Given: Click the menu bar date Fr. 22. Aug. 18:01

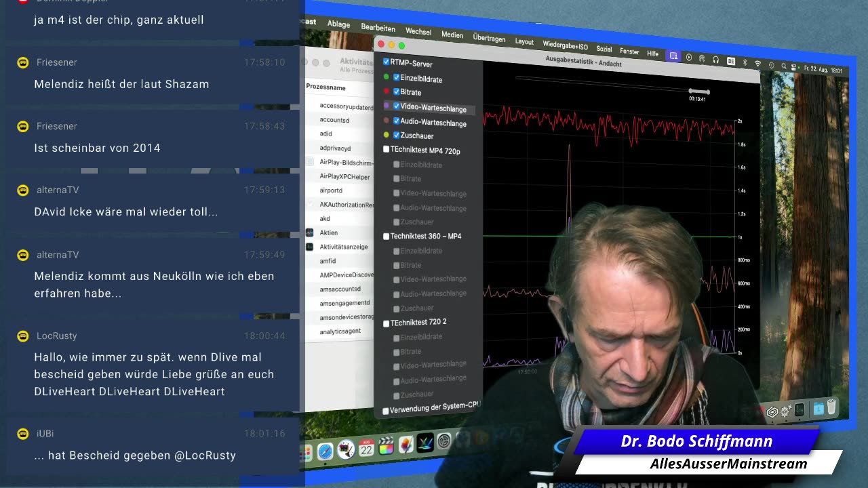Looking at the screenshot, I should click(x=823, y=69).
